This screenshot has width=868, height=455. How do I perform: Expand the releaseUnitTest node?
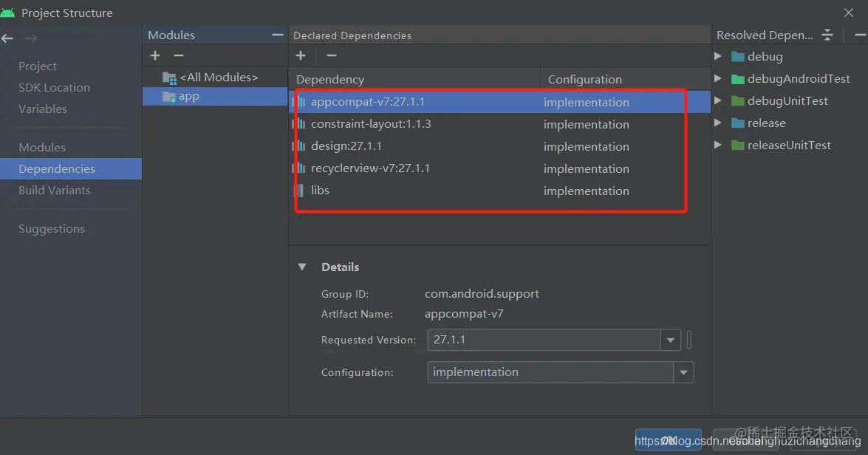pyautogui.click(x=718, y=145)
